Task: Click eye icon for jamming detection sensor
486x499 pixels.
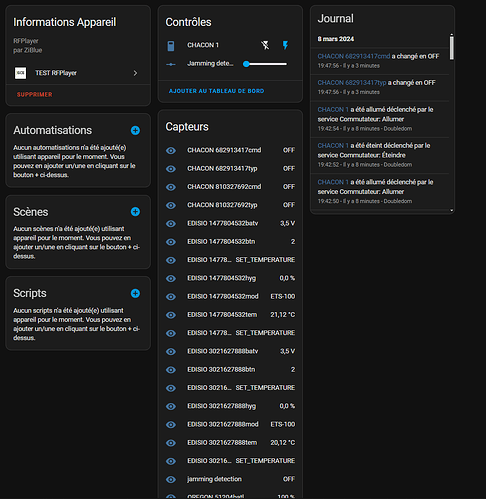Action: 171,480
